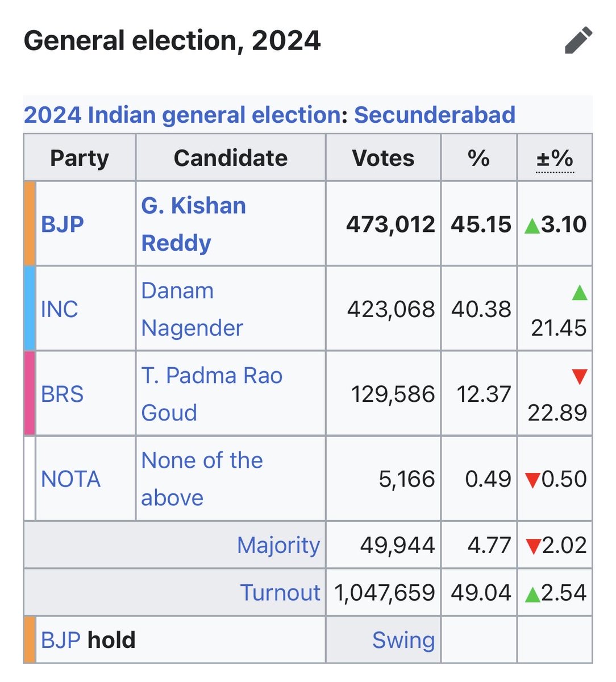
Task: Open Danam Nagender's candidate page
Action: (x=192, y=309)
